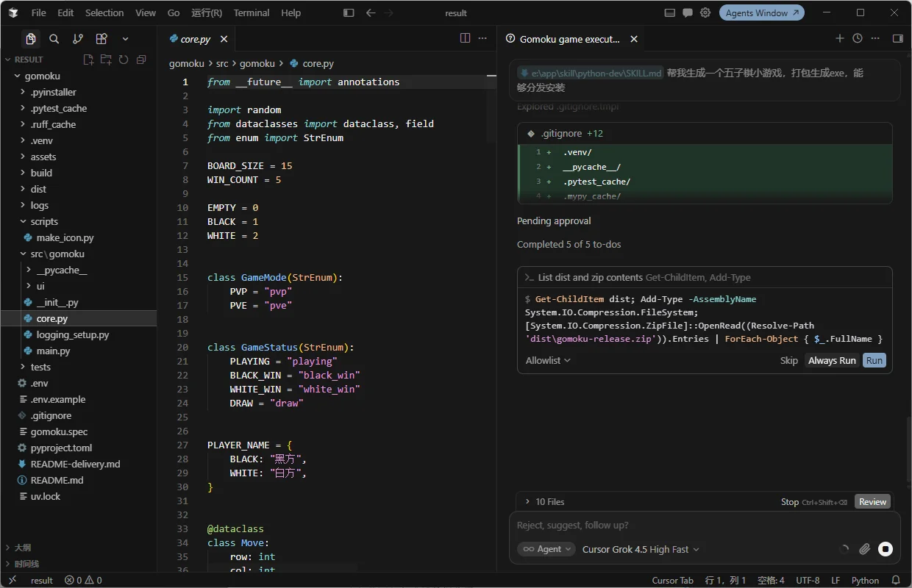The height and width of the screenshot is (588, 912).
Task: Open the Selection menu
Action: pos(104,12)
